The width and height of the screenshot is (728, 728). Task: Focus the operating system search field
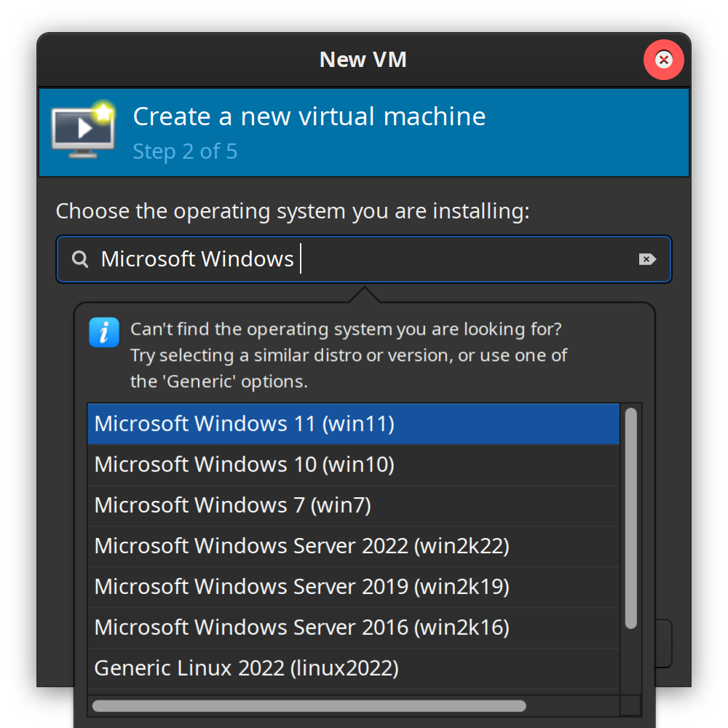pyautogui.click(x=437, y=259)
